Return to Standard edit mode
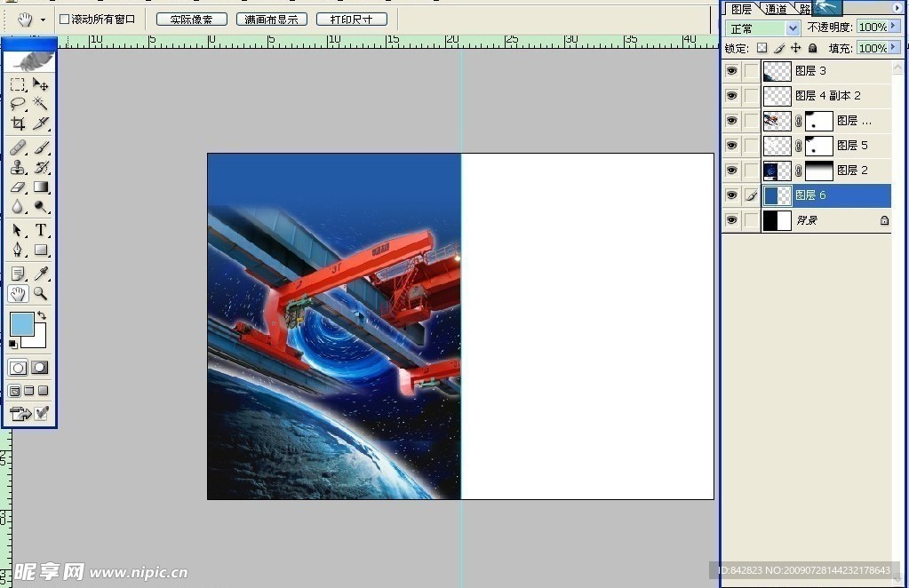Screen dimensions: 909x588 (x=18, y=368)
